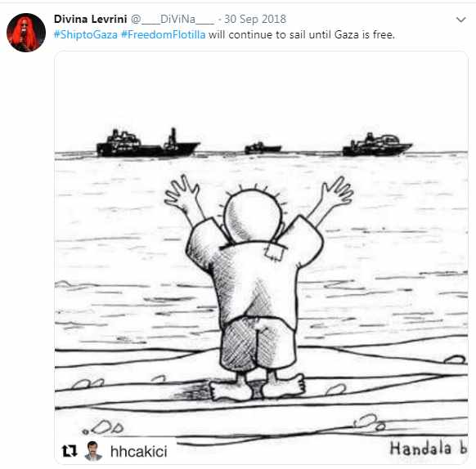
Task: Click the small hhcakici avatar picture
Action: point(93,451)
